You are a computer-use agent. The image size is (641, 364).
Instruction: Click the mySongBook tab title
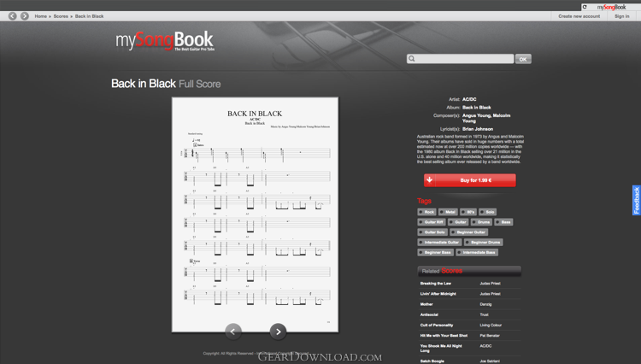[x=611, y=7]
